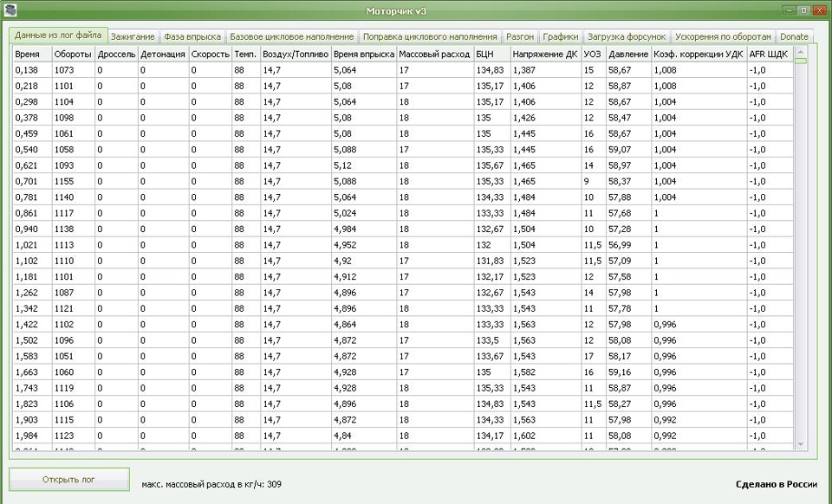Image resolution: width=832 pixels, height=504 pixels.
Task: Select the RPM cell 1155
Action: 73,181
